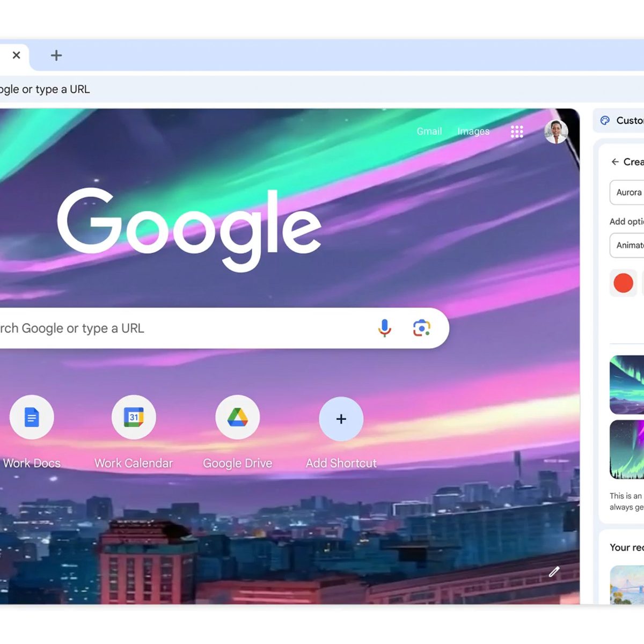
Task: Open Images link
Action: pyautogui.click(x=473, y=131)
